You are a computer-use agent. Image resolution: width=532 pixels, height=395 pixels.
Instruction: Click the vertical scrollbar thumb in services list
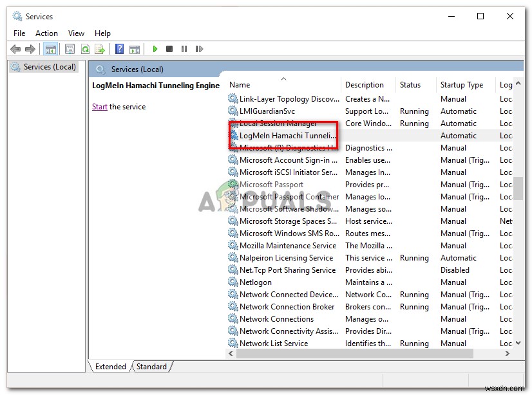[518, 188]
